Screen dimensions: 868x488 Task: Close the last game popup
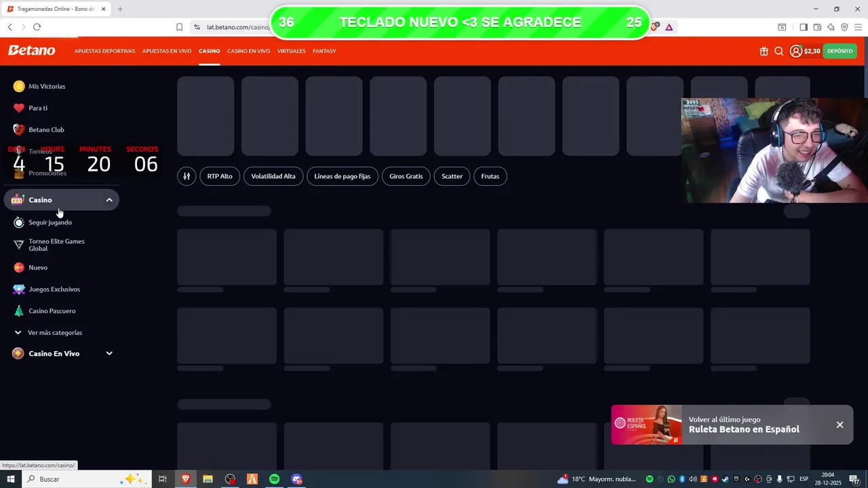(840, 425)
